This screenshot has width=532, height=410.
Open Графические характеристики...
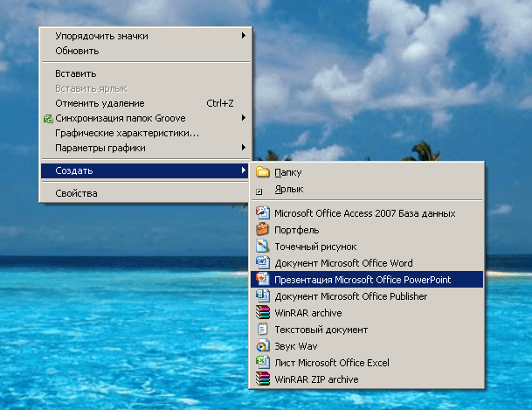pyautogui.click(x=146, y=133)
